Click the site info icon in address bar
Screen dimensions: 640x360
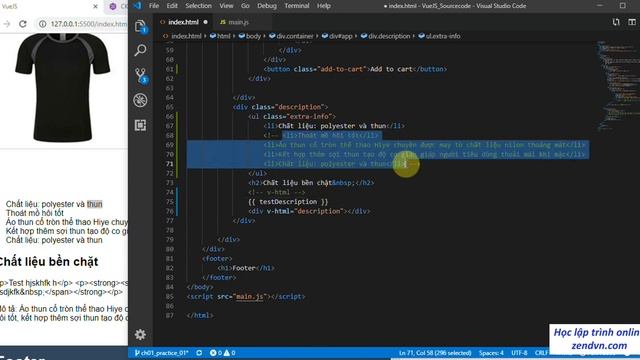coord(42,24)
